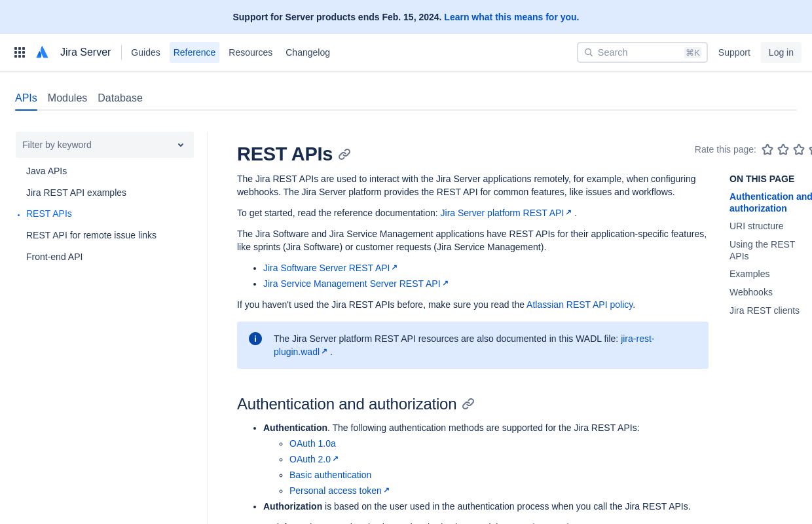812x524 pixels.
Task: Jump to Examples section
Action: click(749, 274)
